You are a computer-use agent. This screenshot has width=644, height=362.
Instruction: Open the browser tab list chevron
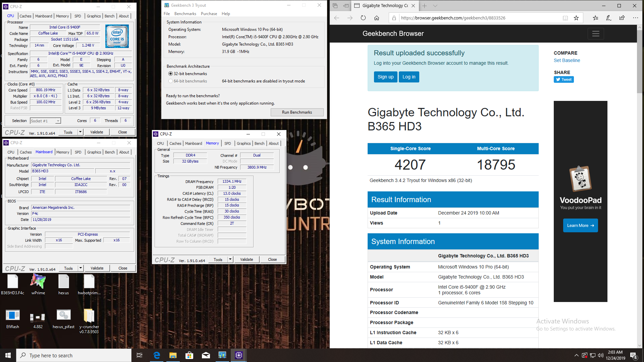click(x=435, y=6)
